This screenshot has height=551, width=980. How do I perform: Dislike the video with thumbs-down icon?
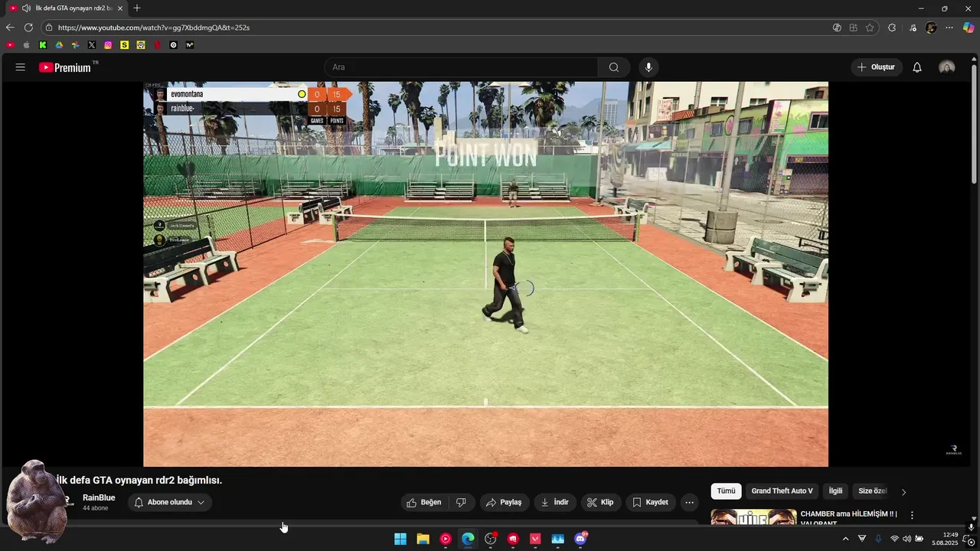pyautogui.click(x=461, y=502)
